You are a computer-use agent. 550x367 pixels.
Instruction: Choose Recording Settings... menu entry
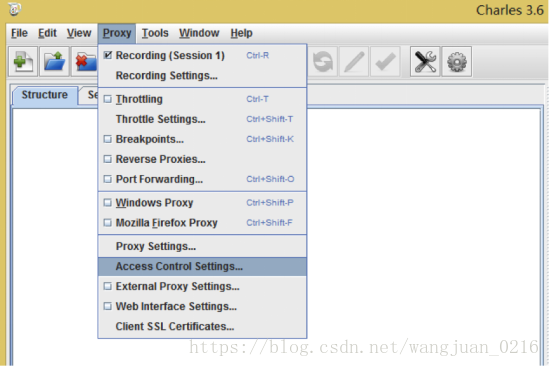tap(202, 76)
